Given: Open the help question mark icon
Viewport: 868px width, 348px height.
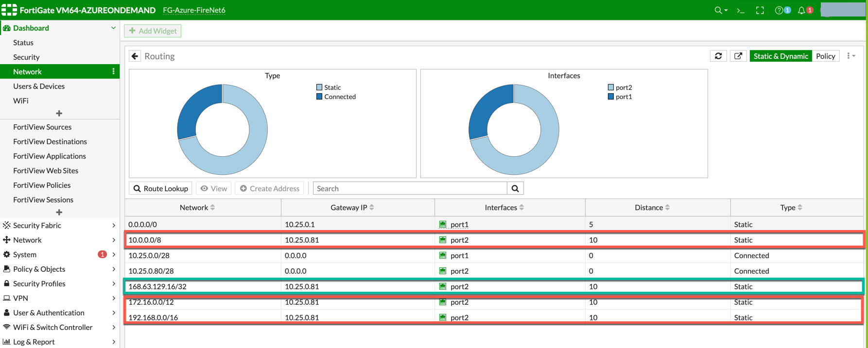Looking at the screenshot, I should [x=779, y=10].
